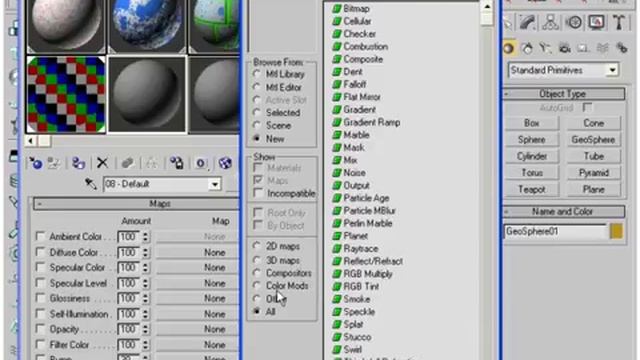
Task: Open the Display command panel tab
Action: tap(596, 22)
